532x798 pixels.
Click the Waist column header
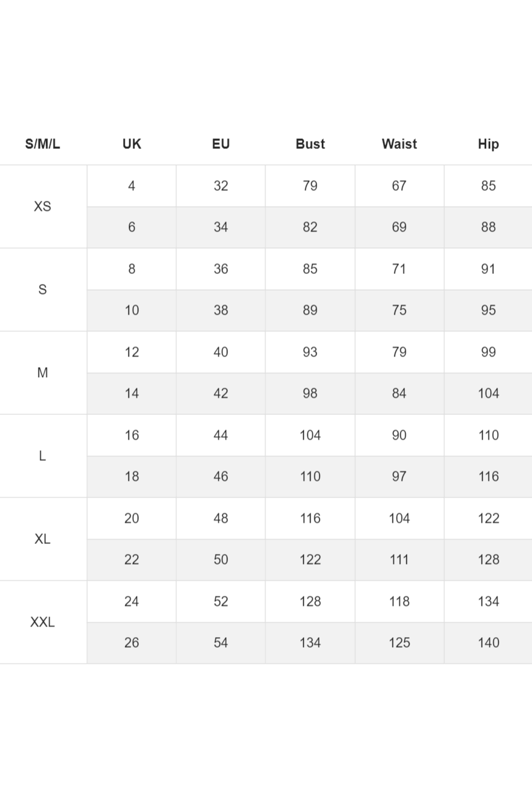(x=399, y=144)
